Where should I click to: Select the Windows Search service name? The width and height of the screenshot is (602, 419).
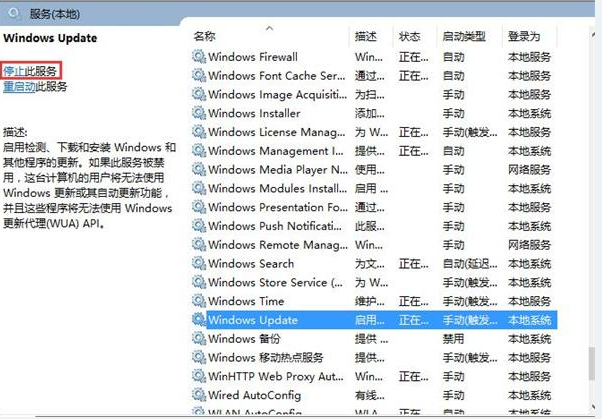tap(251, 264)
